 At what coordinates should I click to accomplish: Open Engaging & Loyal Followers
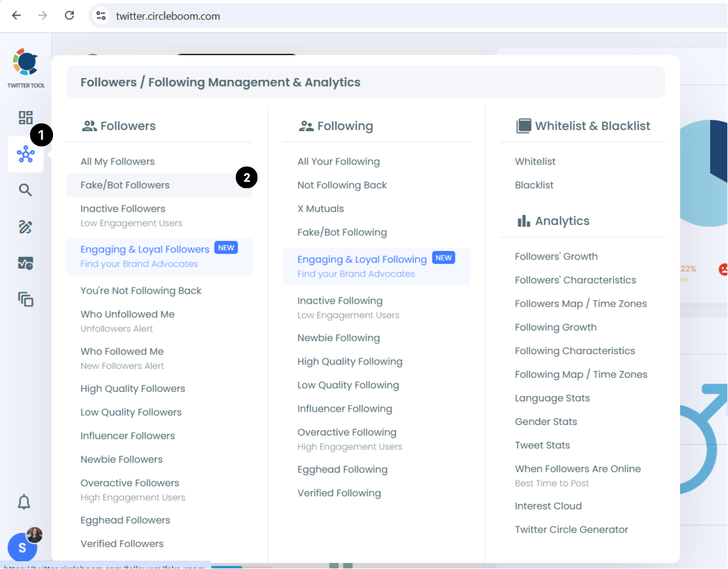(x=145, y=249)
